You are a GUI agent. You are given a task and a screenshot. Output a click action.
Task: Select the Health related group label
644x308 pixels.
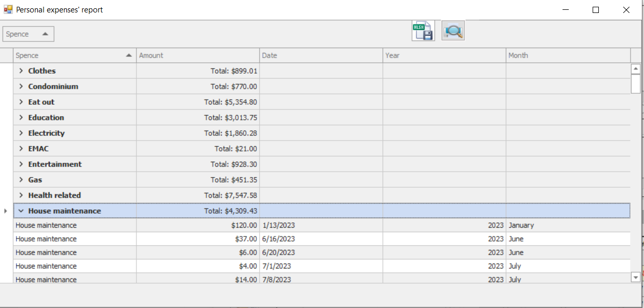pos(54,195)
